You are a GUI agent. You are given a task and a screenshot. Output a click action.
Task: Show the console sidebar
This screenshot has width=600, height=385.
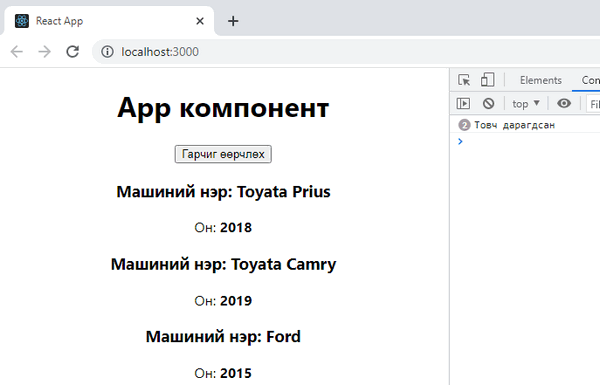click(463, 104)
